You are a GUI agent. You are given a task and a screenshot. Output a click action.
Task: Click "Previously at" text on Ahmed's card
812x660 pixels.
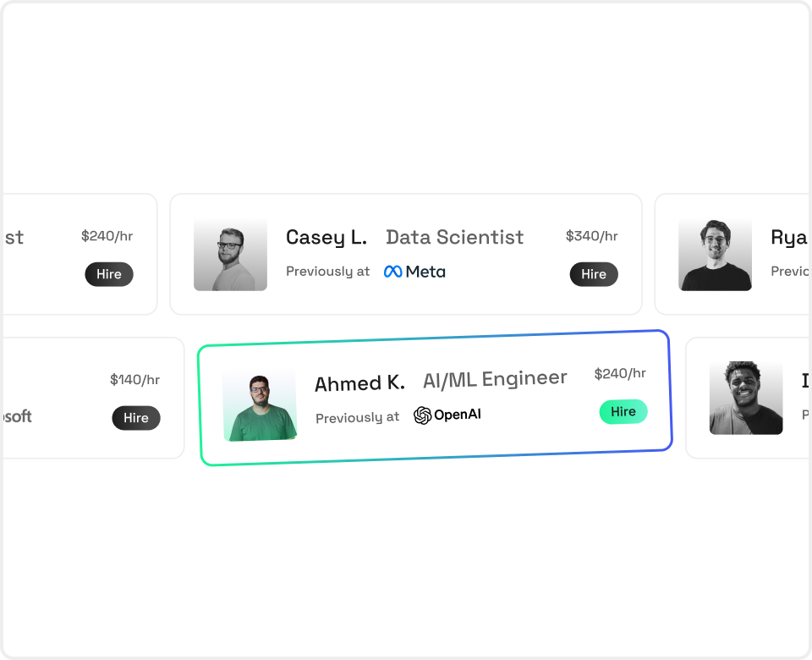tap(357, 418)
